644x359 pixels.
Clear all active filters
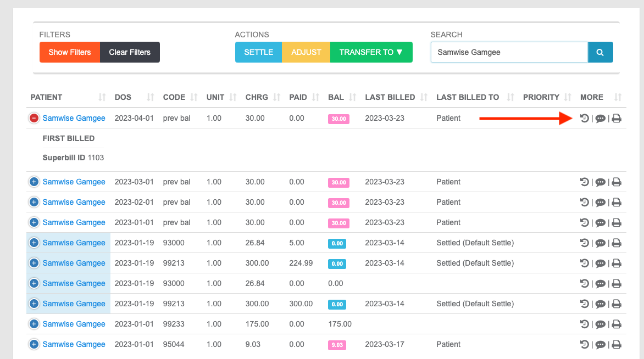point(130,52)
